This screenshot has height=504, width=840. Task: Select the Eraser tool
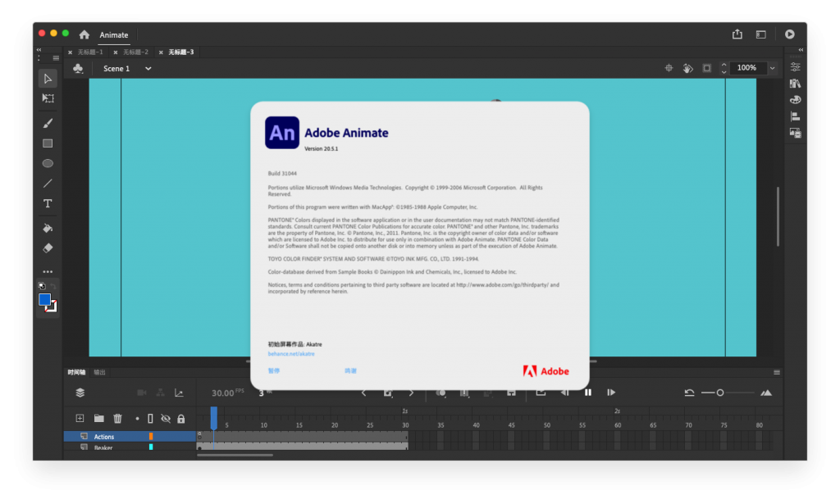point(48,248)
